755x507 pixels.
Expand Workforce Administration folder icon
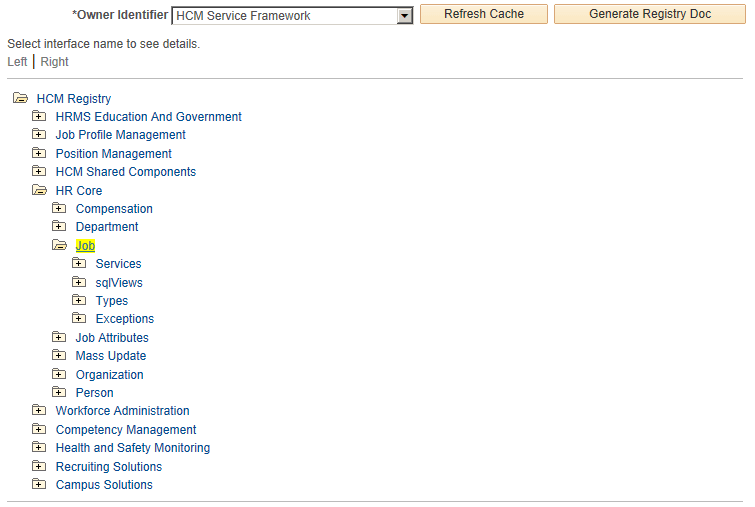point(39,410)
